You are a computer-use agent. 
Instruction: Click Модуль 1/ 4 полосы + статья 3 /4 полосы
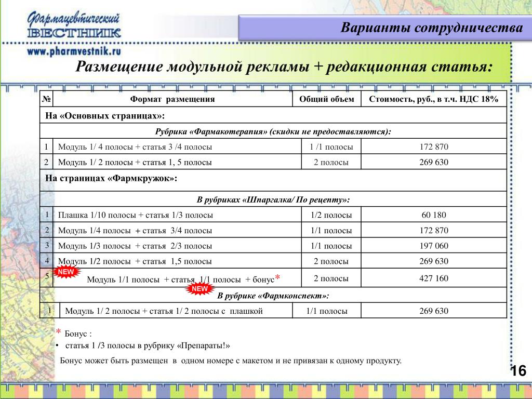tap(135, 147)
